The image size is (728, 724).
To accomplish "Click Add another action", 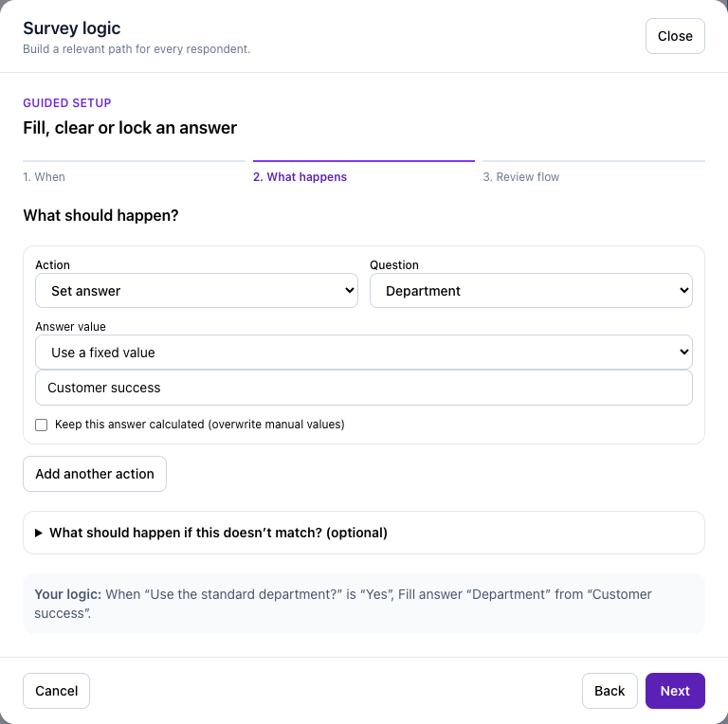I will tap(95, 474).
